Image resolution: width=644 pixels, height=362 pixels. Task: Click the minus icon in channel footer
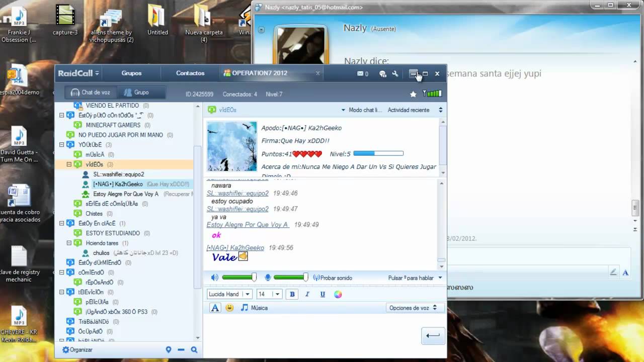181,350
